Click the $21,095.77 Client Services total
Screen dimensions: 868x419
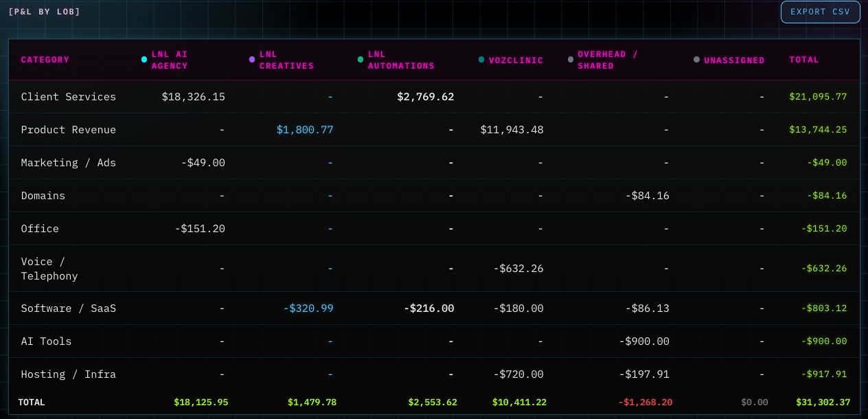pos(818,97)
